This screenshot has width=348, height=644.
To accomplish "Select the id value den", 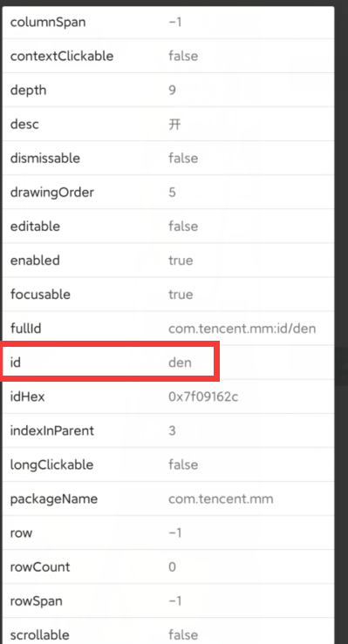I will click(x=180, y=363).
